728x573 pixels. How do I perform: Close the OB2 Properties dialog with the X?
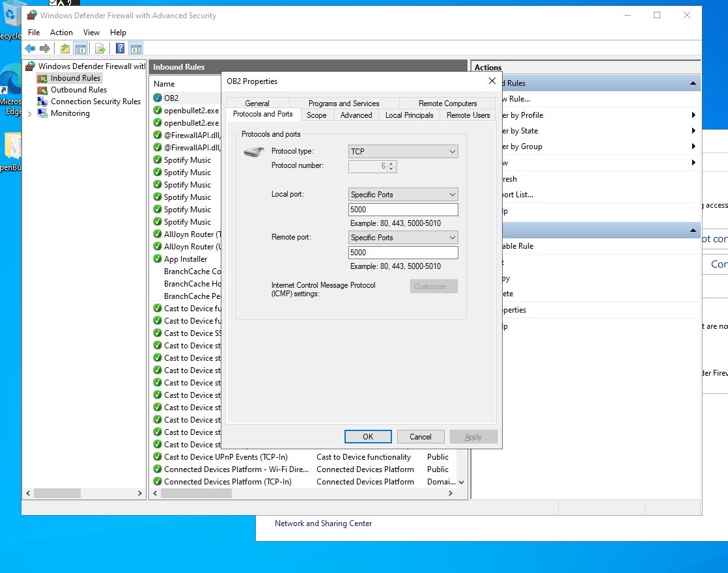click(x=492, y=81)
